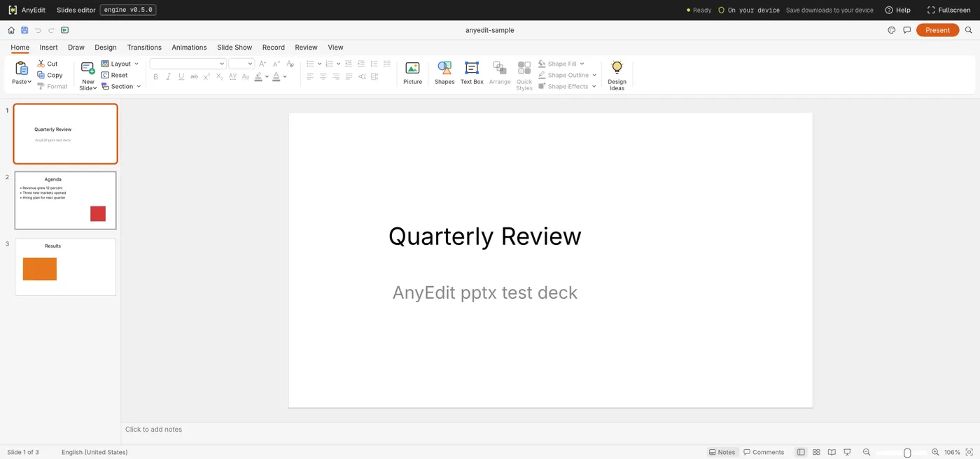Toggle subscript
980x459 pixels.
(x=220, y=76)
